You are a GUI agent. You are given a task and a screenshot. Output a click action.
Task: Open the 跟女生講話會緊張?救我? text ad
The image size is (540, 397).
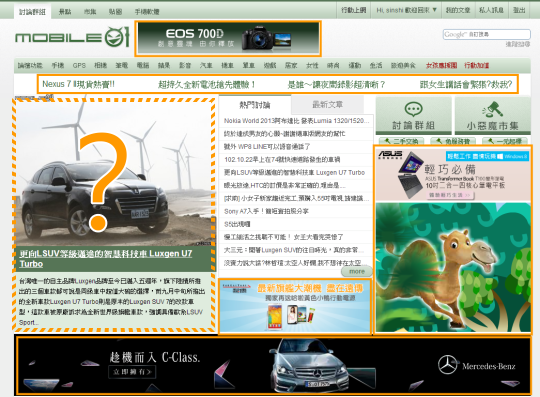tap(466, 84)
